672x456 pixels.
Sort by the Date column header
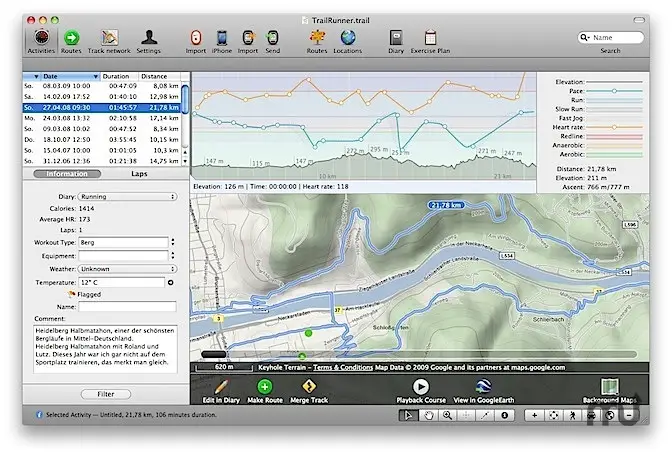point(69,76)
